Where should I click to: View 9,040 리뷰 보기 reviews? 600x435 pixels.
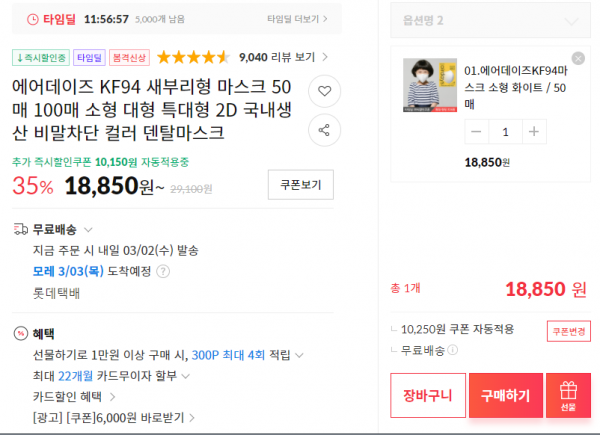coord(284,57)
